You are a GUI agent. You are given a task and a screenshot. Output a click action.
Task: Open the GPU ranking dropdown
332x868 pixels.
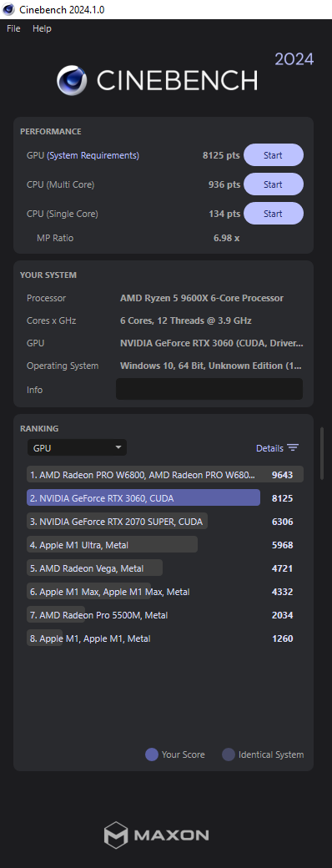pos(77,448)
